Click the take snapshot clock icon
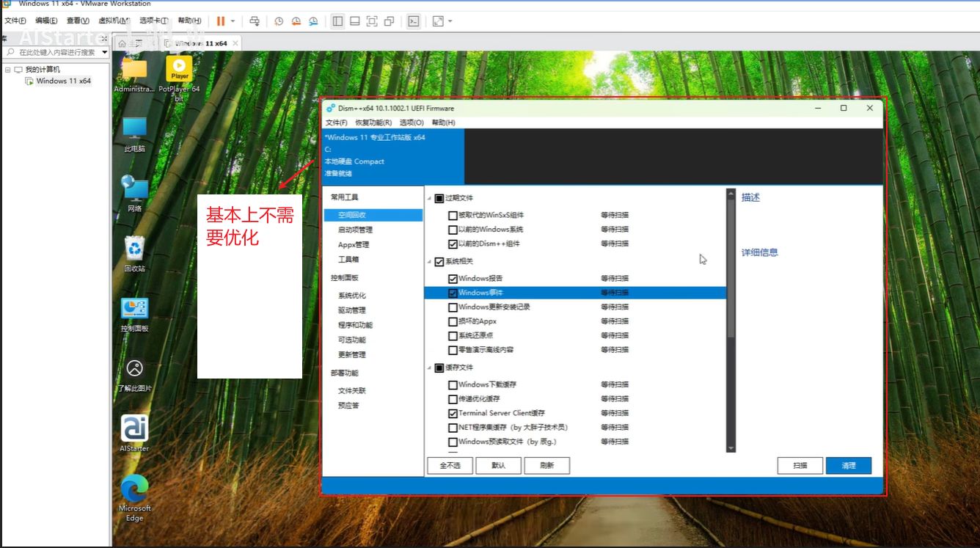The image size is (980, 548). (279, 21)
